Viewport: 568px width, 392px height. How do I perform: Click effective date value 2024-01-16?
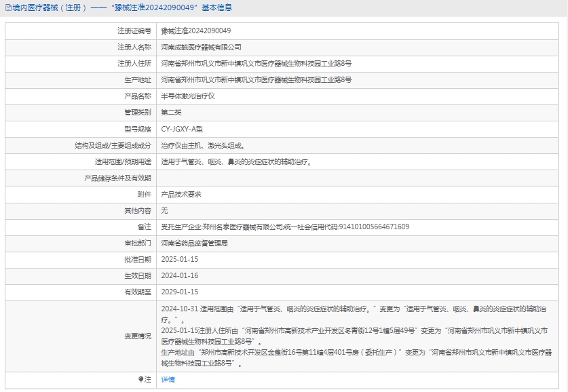coord(179,275)
